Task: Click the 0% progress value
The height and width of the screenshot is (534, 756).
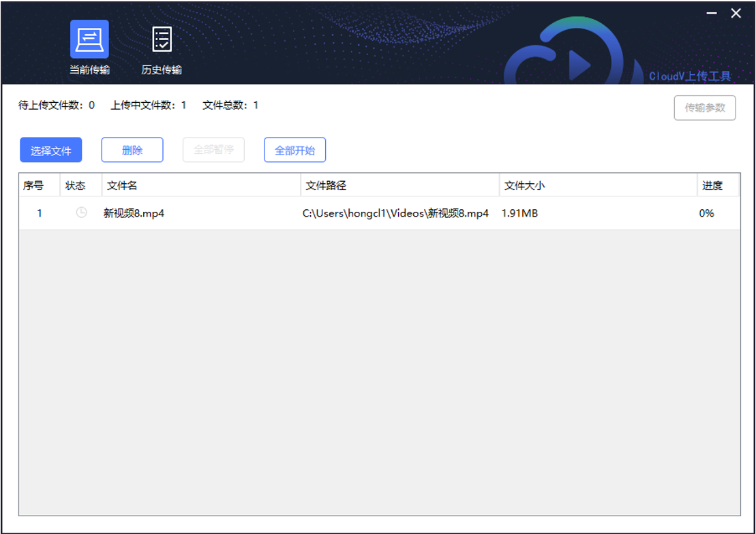Action: 706,213
